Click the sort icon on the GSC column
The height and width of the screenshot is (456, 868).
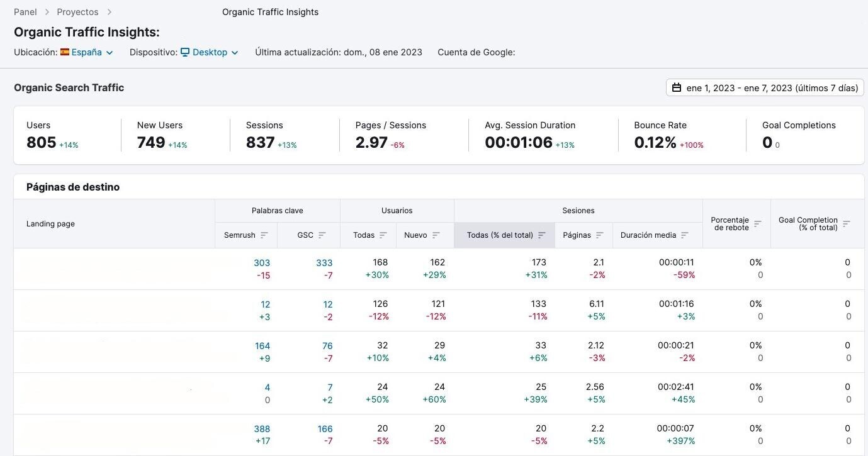pos(324,235)
